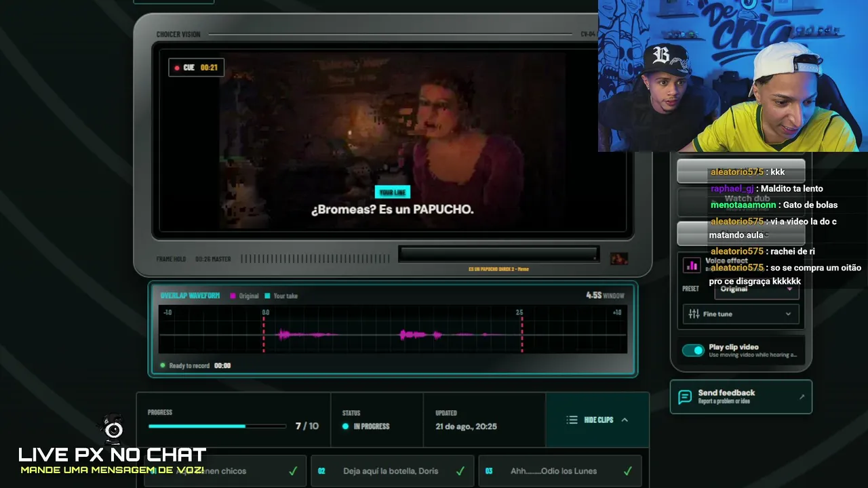Click the checkmark on clip 03
The width and height of the screenshot is (868, 488).
(x=627, y=471)
